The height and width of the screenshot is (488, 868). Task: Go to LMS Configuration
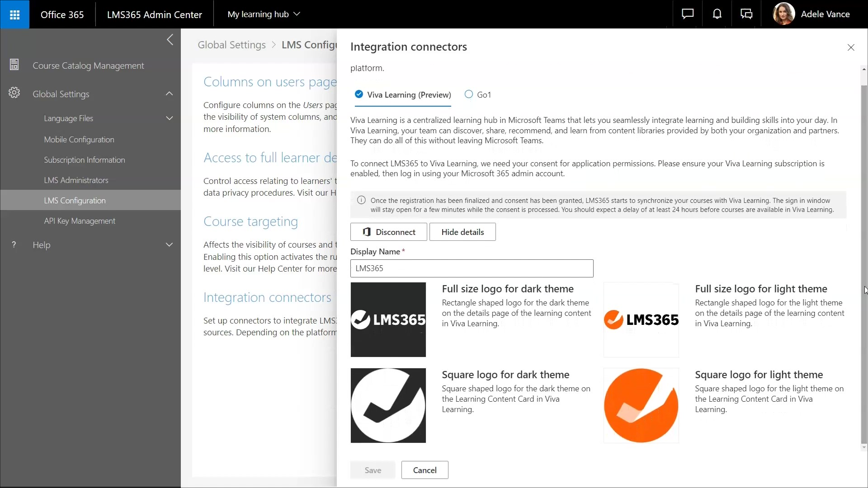90,200
